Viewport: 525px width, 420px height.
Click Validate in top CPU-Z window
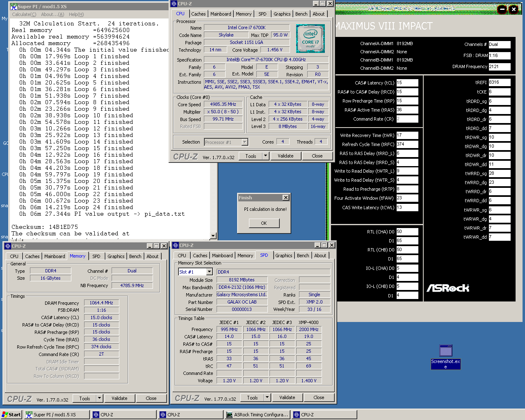coord(285,156)
